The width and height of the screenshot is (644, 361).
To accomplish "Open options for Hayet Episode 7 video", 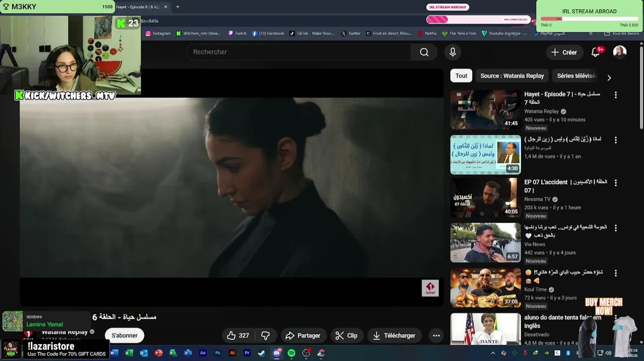I will tap(616, 95).
